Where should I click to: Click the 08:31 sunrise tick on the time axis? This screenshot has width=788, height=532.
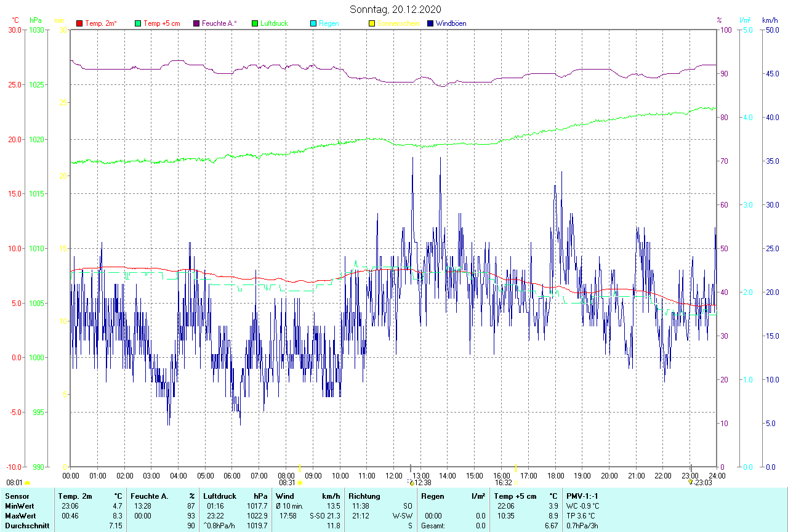point(299,468)
